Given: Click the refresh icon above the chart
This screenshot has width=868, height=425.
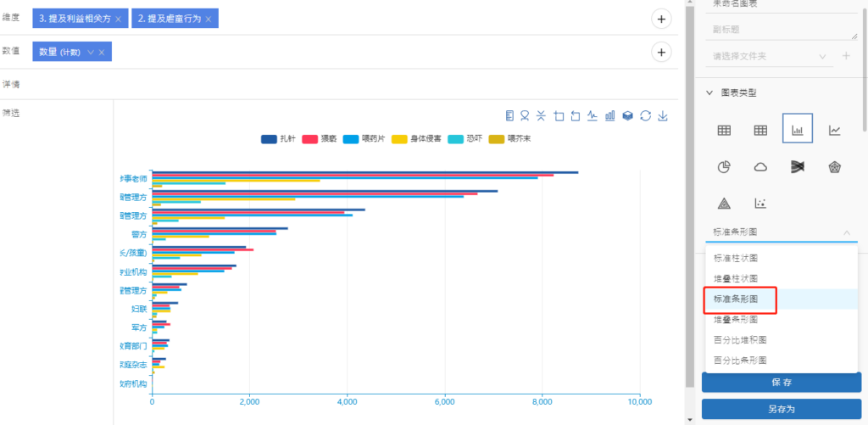Looking at the screenshot, I should pyautogui.click(x=645, y=116).
